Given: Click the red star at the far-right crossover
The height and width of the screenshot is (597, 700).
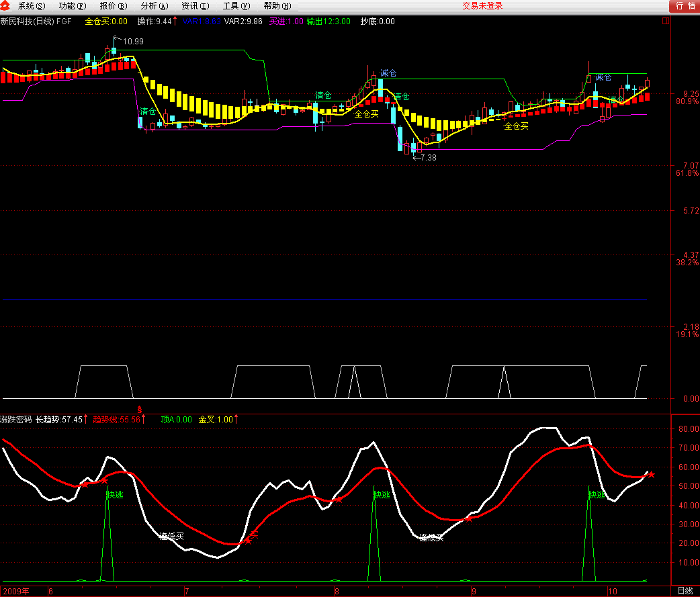Looking at the screenshot, I should point(651,475).
